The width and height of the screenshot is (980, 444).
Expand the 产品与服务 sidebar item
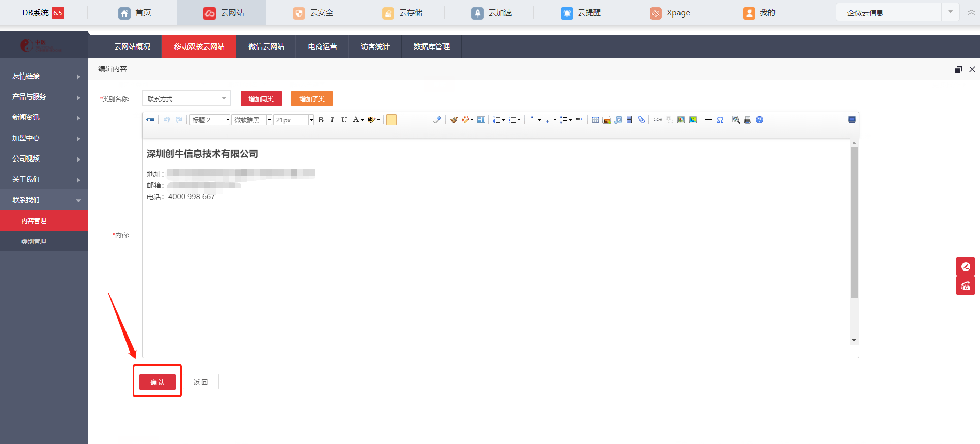(44, 97)
